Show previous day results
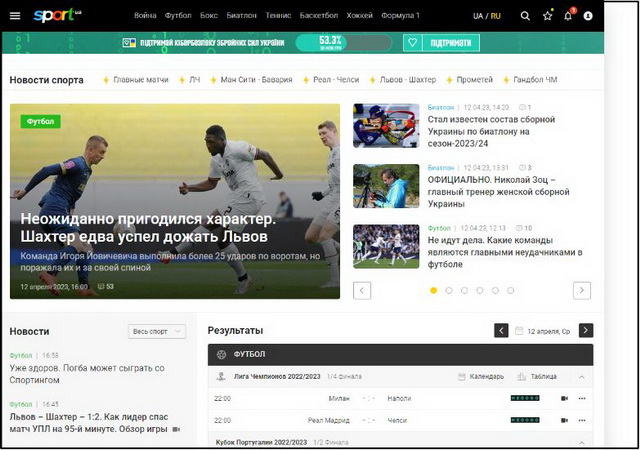This screenshot has height=450, width=640. (501, 330)
